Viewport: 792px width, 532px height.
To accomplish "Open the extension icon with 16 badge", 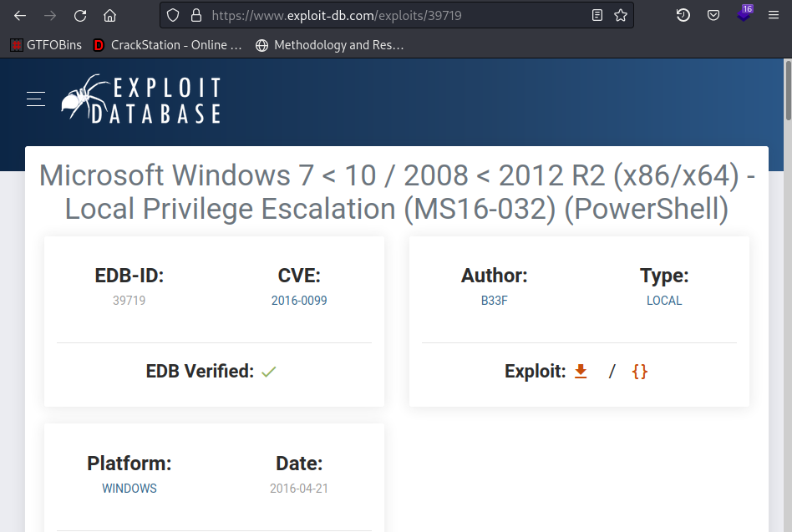I will (744, 13).
